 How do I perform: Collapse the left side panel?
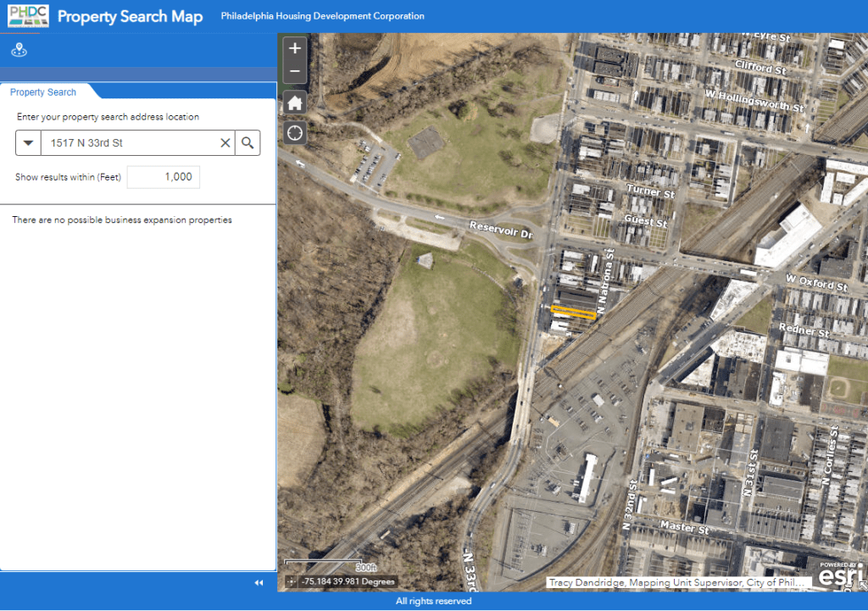point(259,583)
